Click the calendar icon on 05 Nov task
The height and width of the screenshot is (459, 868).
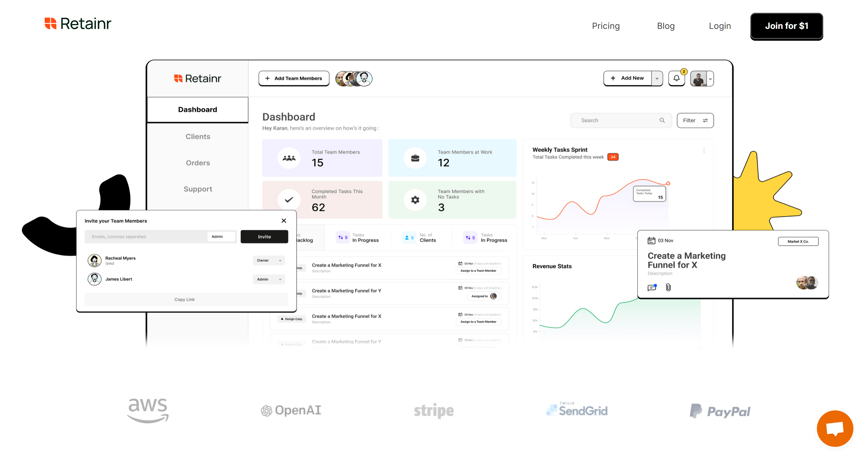coord(460,288)
